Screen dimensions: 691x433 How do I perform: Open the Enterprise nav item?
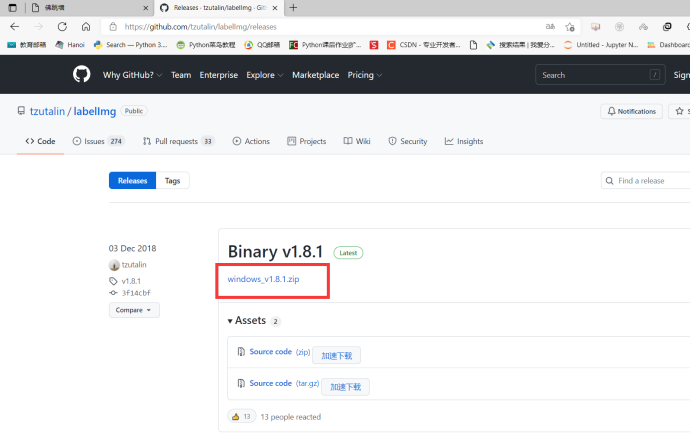(x=219, y=75)
